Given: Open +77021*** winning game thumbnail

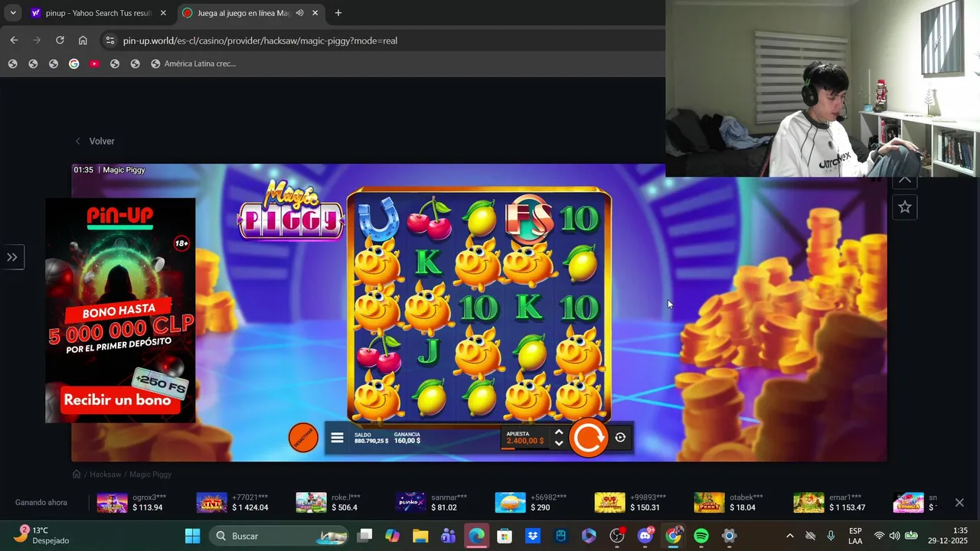Looking at the screenshot, I should (211, 503).
